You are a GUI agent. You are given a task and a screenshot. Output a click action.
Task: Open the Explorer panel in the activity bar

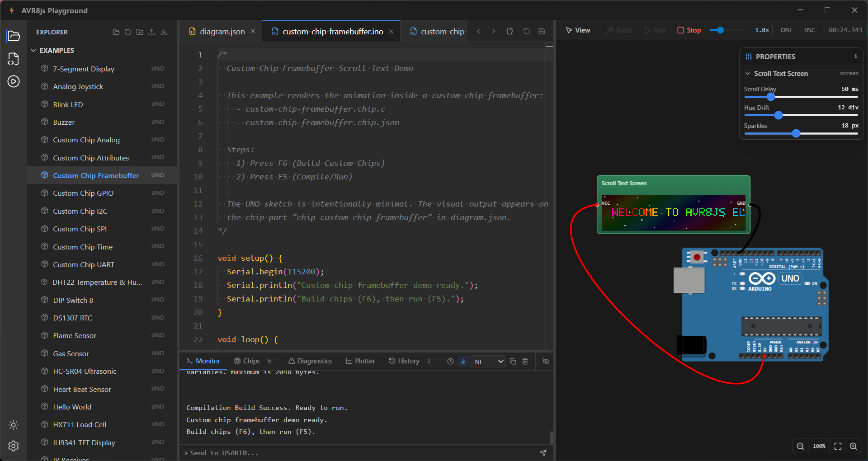coord(14,36)
